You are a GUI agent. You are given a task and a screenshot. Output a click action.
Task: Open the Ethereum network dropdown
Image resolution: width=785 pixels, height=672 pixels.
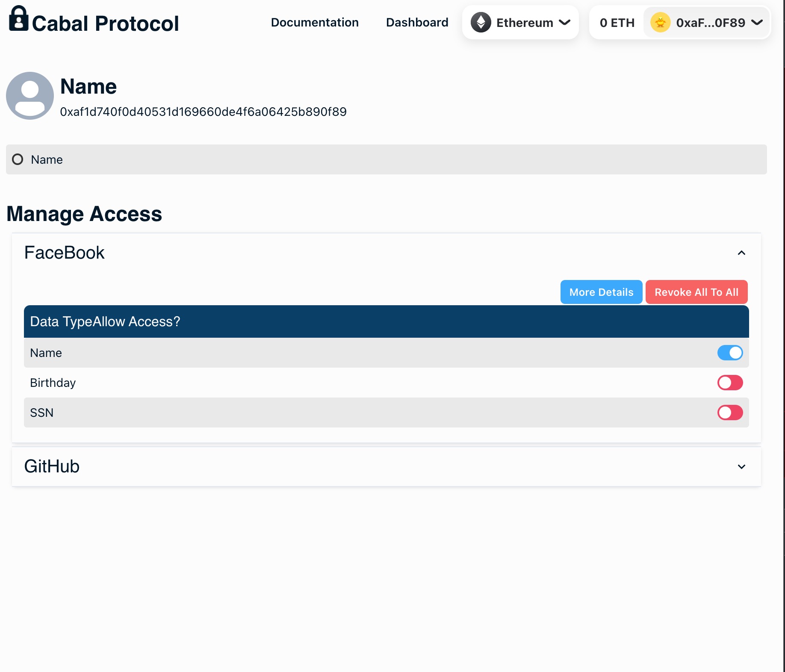[x=520, y=22]
